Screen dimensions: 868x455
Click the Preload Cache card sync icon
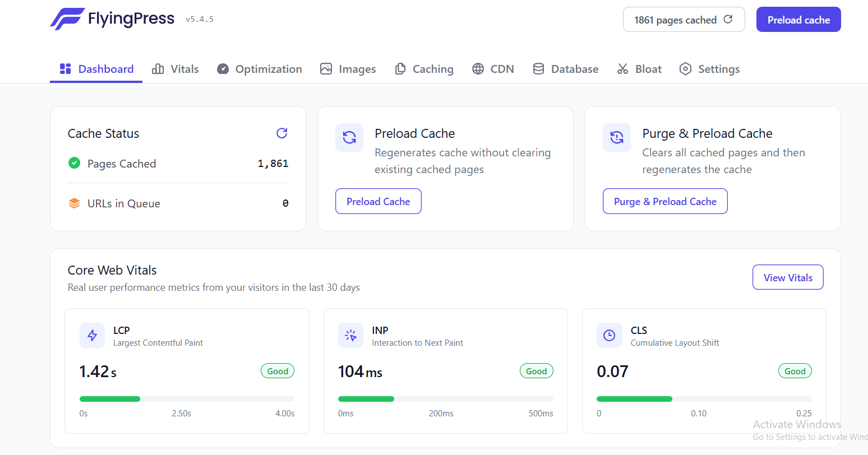click(x=349, y=138)
